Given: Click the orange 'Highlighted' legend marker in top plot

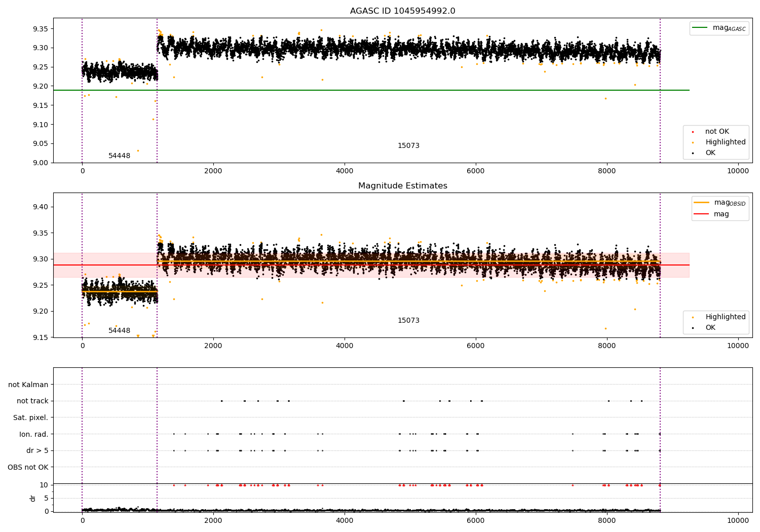Looking at the screenshot, I should pos(693,142).
